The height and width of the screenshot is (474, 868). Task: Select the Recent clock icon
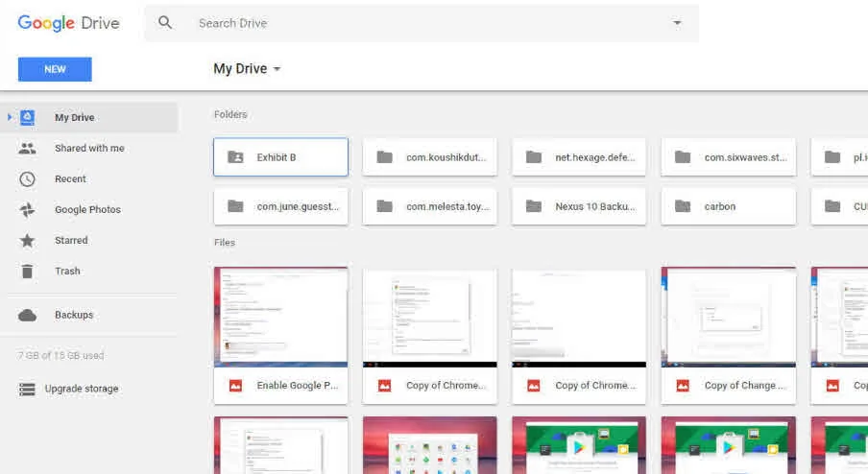pos(27,179)
